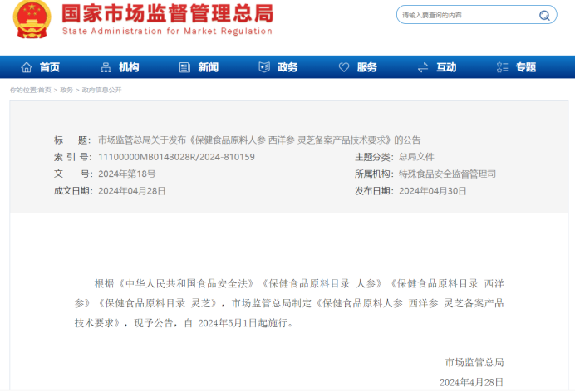Select 政务 in the breadcrumb trail
This screenshot has width=575, height=392.
66,90
